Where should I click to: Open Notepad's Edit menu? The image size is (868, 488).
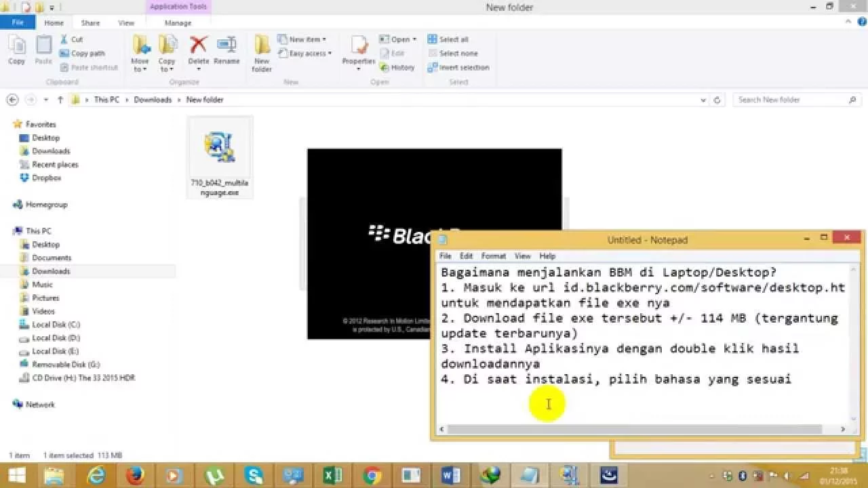click(467, 256)
